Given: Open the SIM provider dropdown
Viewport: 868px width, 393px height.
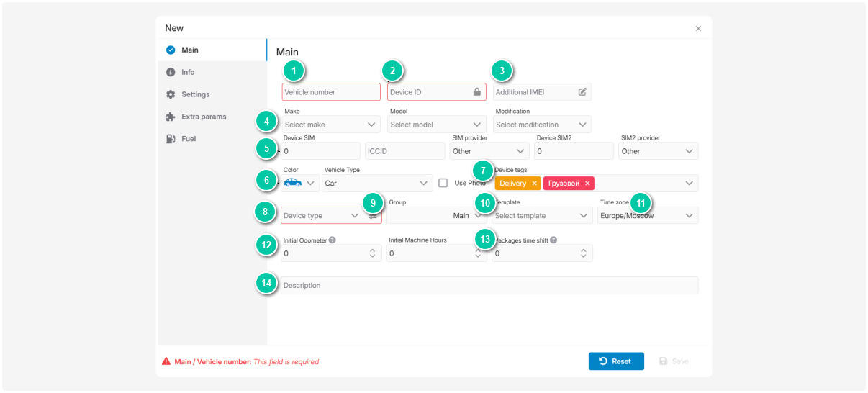Looking at the screenshot, I should coord(489,152).
